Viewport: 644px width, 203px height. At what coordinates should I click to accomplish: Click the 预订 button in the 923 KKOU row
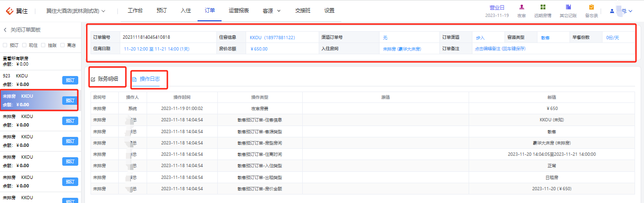click(70, 80)
